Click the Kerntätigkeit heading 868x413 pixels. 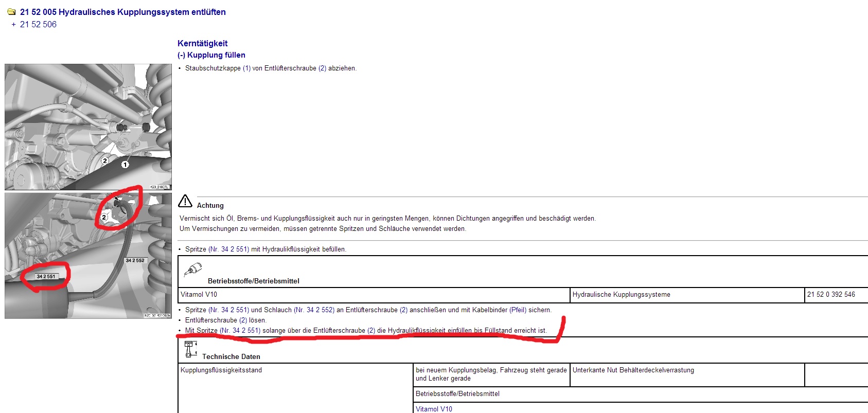pos(202,44)
